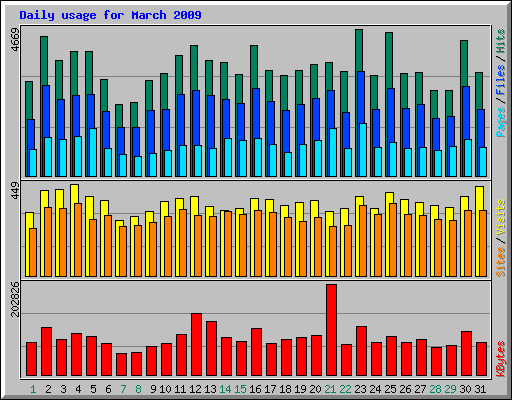Click day label 8 on x-axis
The width and height of the screenshot is (512, 400).
pos(138,389)
